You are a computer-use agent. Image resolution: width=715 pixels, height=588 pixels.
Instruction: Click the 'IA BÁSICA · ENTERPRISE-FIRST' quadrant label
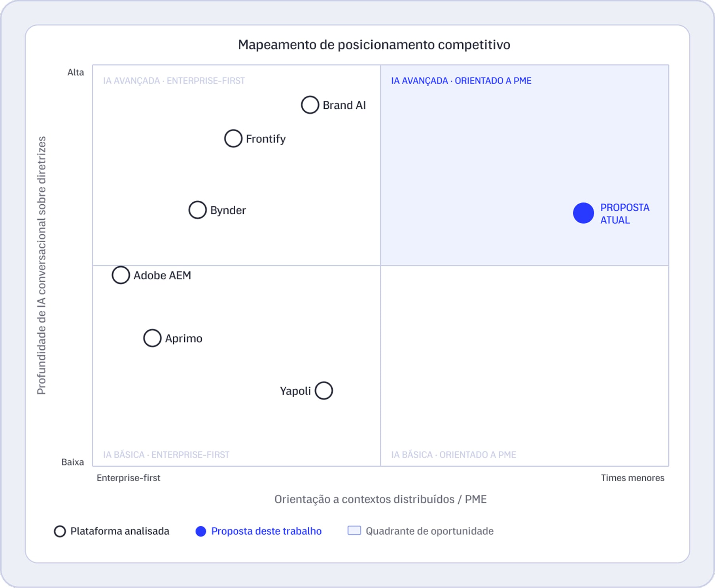coord(166,454)
